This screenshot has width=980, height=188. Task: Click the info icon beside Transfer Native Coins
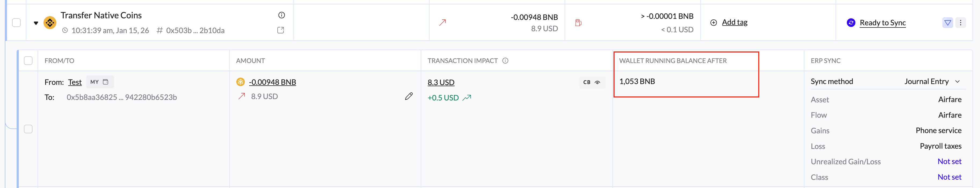282,15
